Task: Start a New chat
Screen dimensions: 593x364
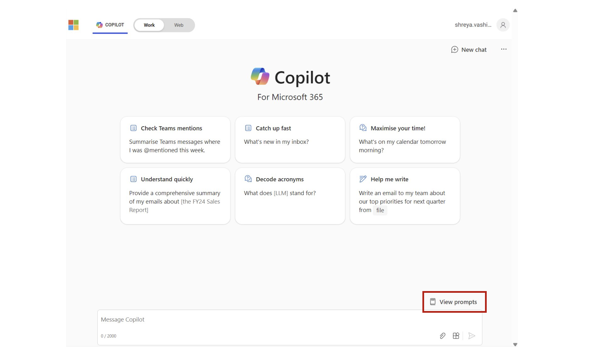Action: (x=469, y=50)
